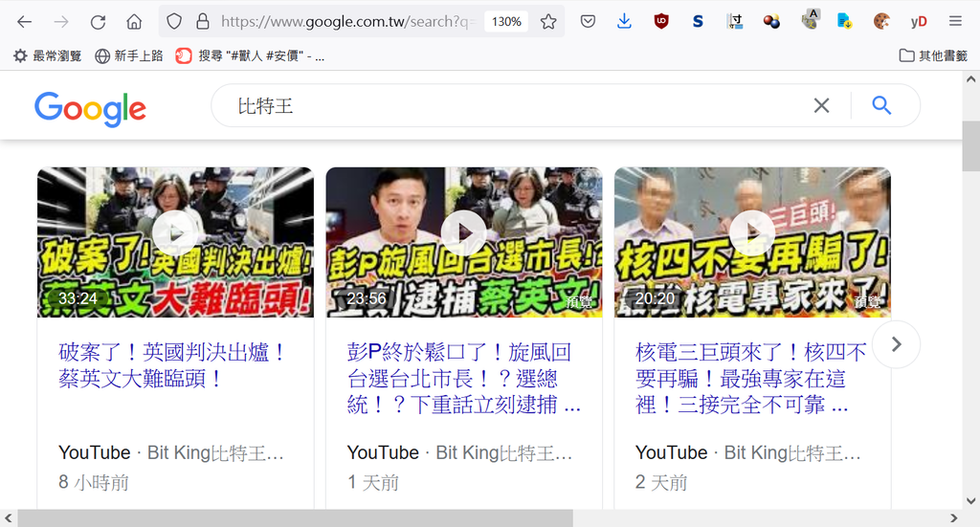Viewport: 980px width, 527px height.
Task: Clear the search box with the X
Action: pyautogui.click(x=821, y=105)
